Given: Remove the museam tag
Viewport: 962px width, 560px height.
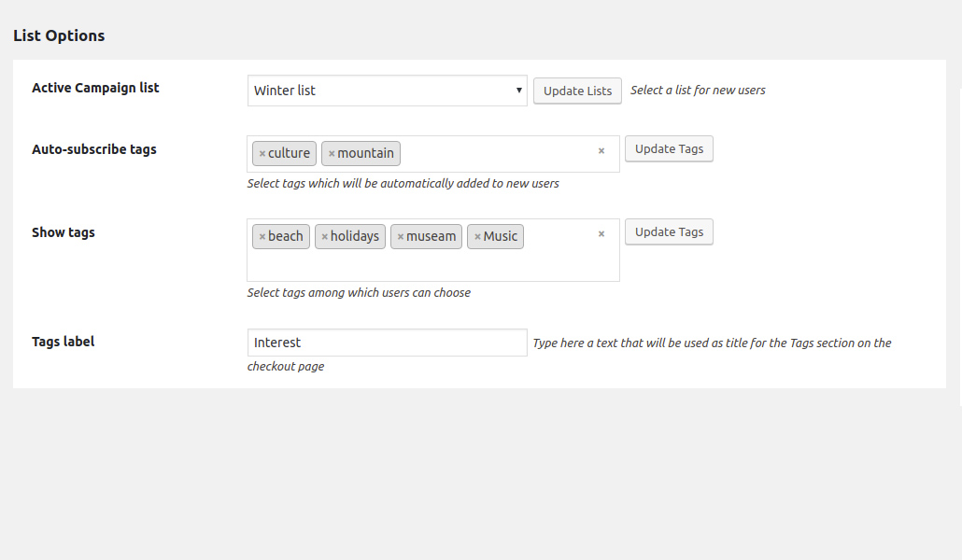Looking at the screenshot, I should pyautogui.click(x=401, y=237).
